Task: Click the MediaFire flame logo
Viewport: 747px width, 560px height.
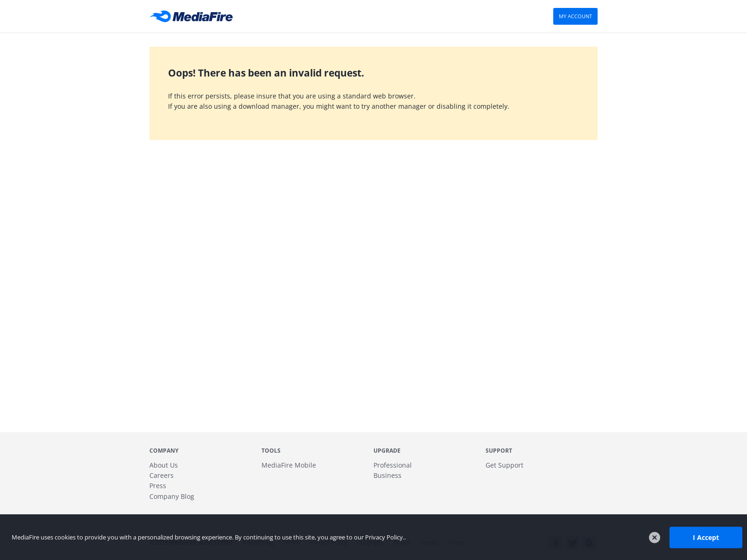Action: (191, 16)
